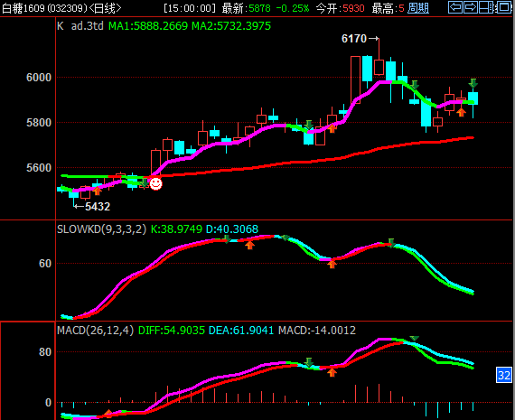Click the D:40.3068 reading

tap(232, 229)
